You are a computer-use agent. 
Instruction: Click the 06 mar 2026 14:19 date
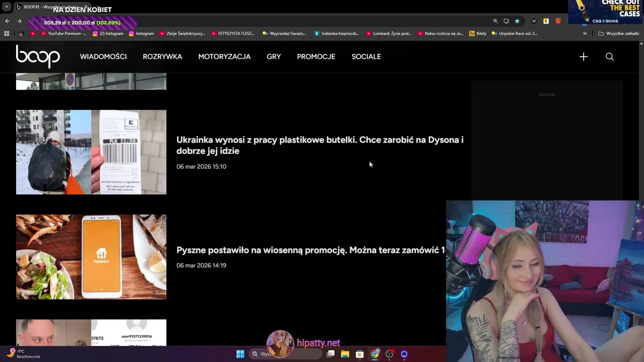coord(201,265)
